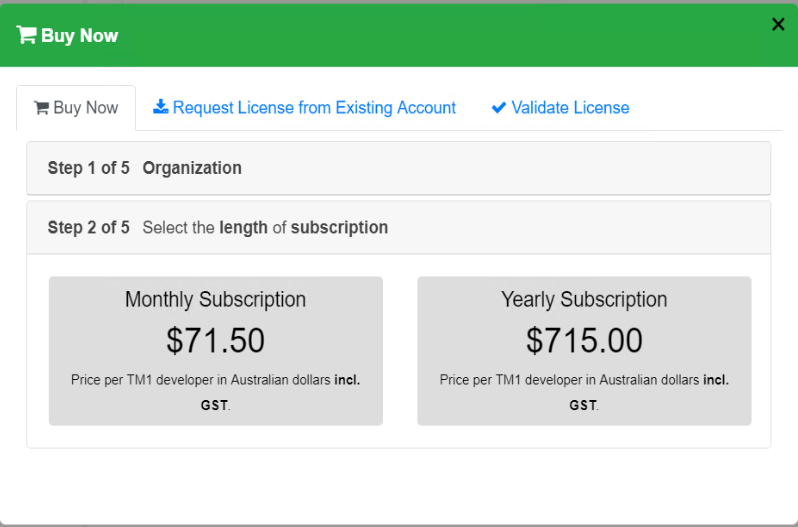Click the Monthly Subscription heading text
This screenshot has width=798, height=527.
click(215, 300)
